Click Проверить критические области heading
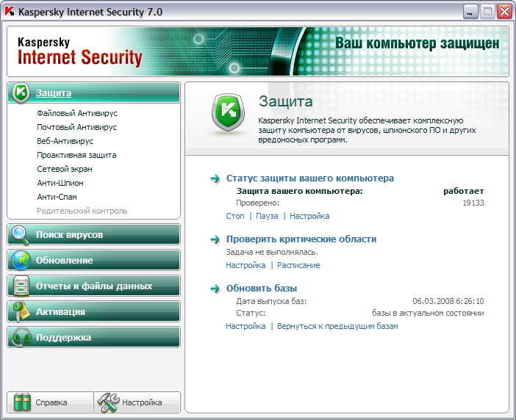This screenshot has height=420, width=516. 301,239
